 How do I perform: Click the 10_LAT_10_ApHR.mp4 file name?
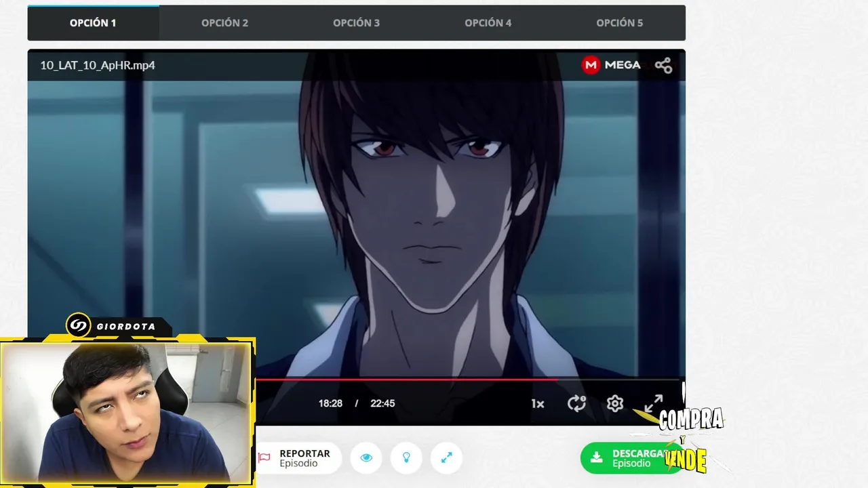pyautogui.click(x=98, y=66)
